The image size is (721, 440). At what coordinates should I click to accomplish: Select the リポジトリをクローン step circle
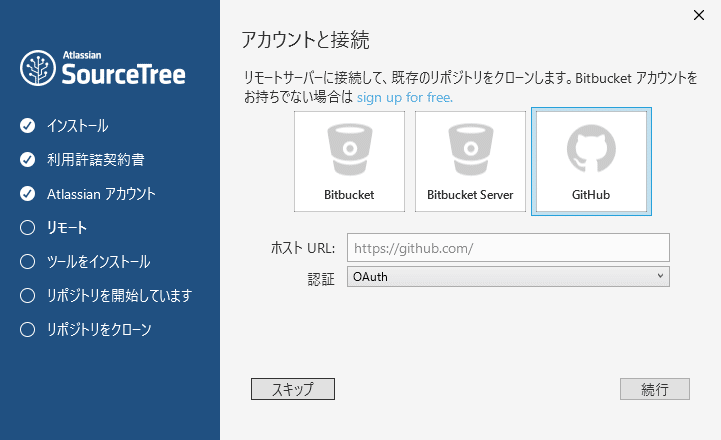click(28, 330)
